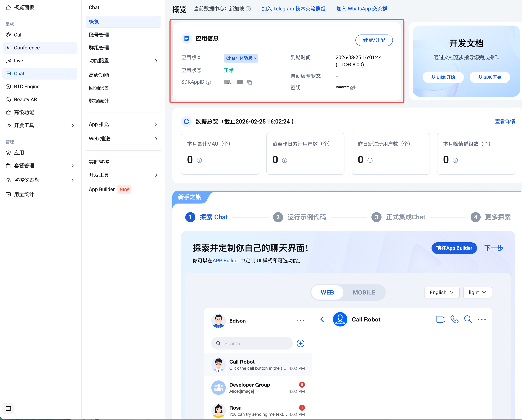Start a voice call in chat header
Image resolution: width=522 pixels, height=420 pixels.
(454, 319)
